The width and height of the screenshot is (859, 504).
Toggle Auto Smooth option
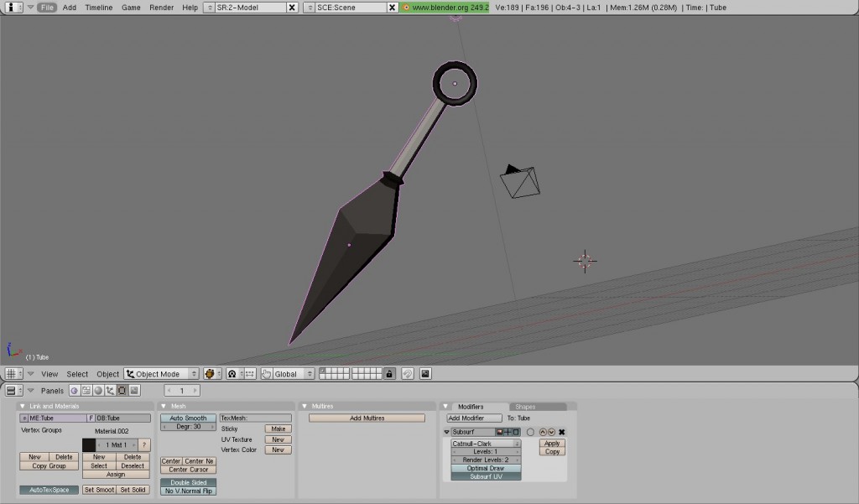(188, 418)
